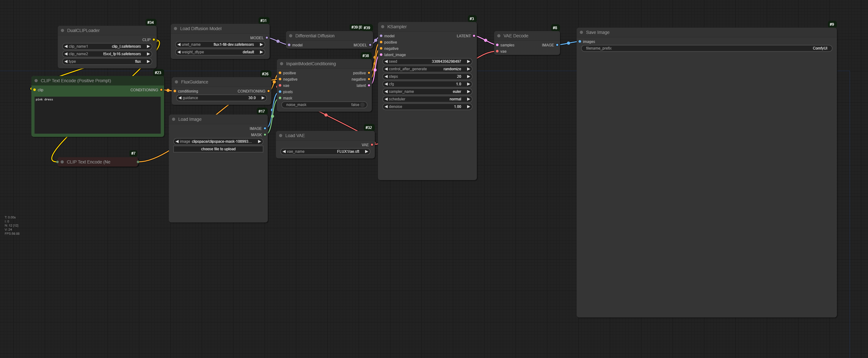Image resolution: width=868 pixels, height=358 pixels.
Task: Click the KSampler LATENT output socket
Action: [x=474, y=36]
